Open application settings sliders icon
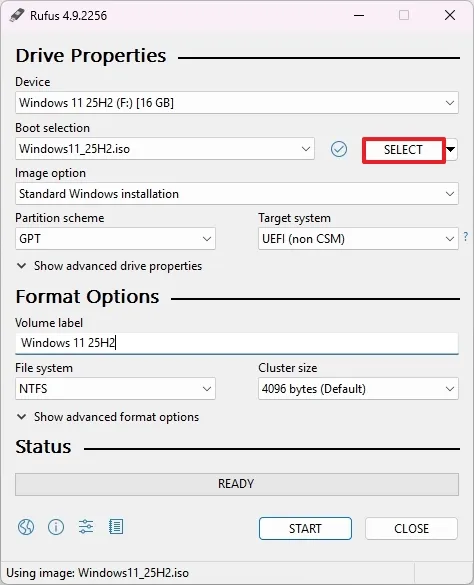This screenshot has height=585, width=474. tap(86, 527)
